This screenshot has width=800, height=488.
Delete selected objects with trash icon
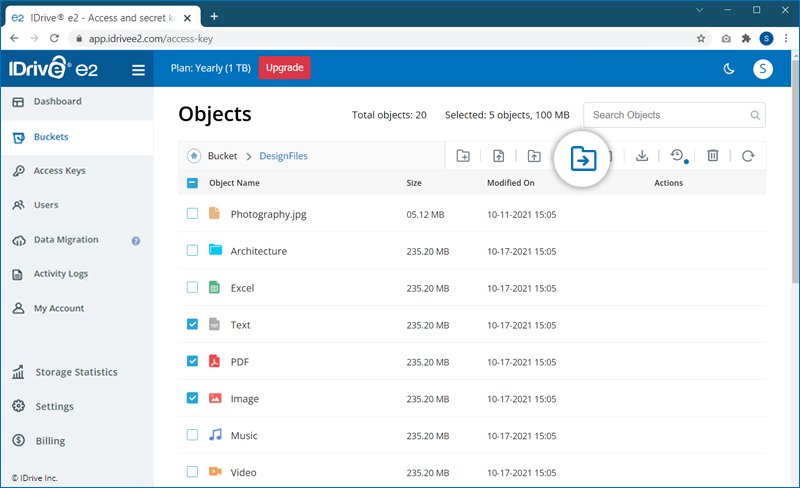[x=713, y=156]
